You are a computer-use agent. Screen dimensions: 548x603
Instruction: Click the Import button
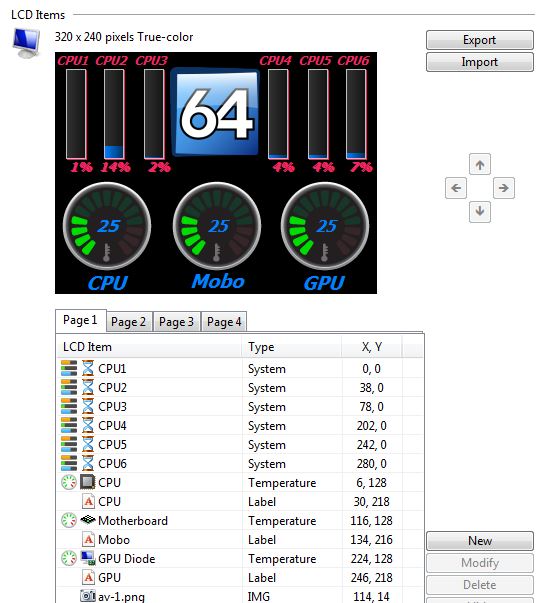tap(480, 62)
